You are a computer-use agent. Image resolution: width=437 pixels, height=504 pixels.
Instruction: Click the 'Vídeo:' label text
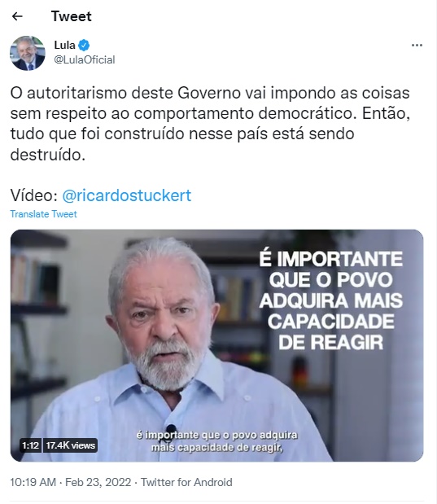[34, 195]
